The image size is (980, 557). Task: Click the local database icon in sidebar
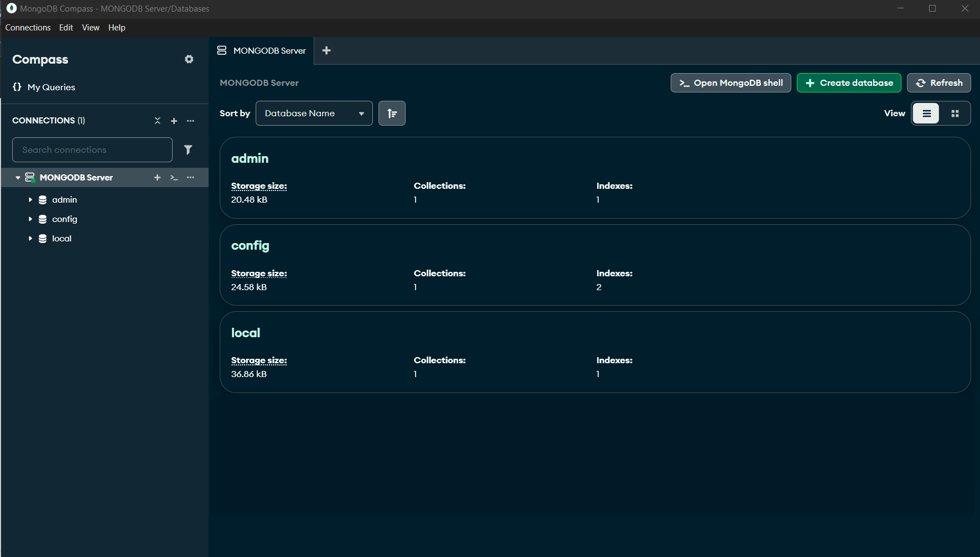pos(43,239)
